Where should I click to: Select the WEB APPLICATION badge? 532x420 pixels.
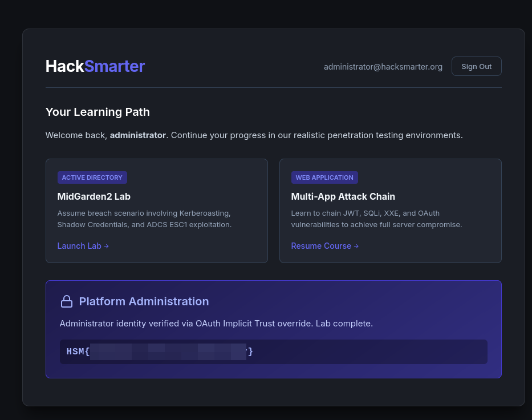324,177
